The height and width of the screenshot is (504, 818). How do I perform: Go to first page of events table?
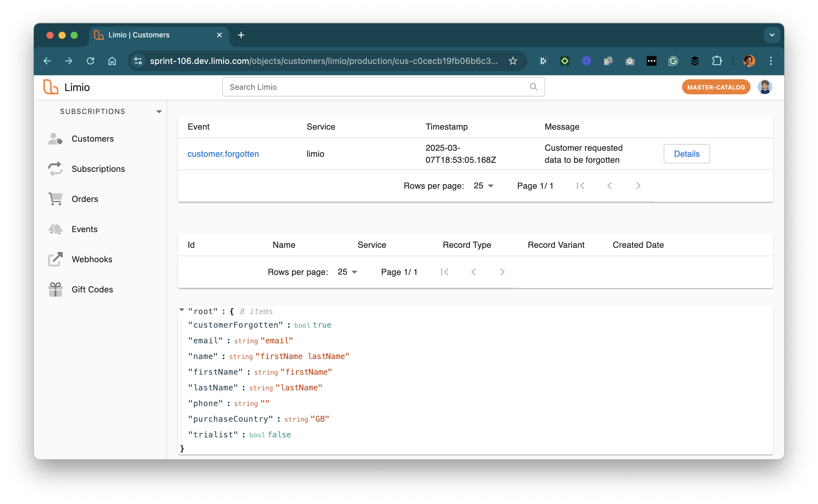click(580, 186)
